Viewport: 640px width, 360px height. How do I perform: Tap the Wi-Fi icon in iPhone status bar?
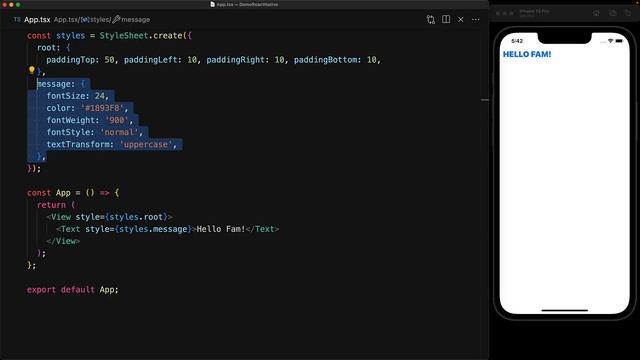click(x=611, y=41)
